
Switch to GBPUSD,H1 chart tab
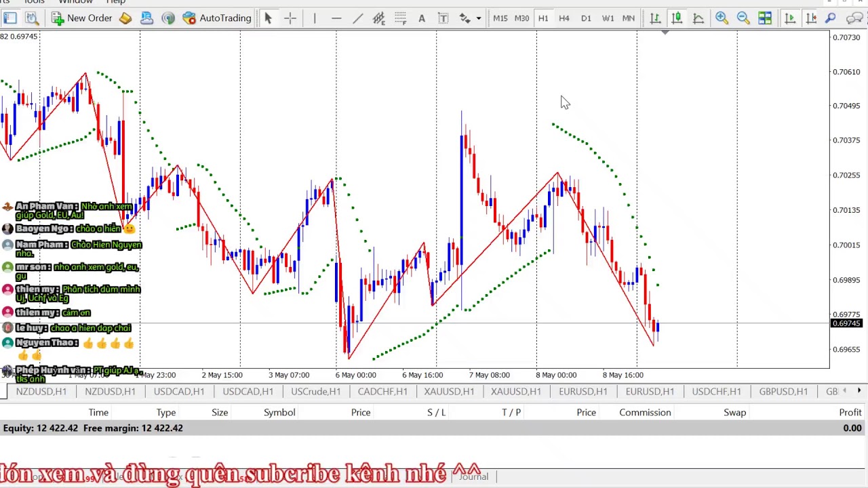tap(783, 391)
